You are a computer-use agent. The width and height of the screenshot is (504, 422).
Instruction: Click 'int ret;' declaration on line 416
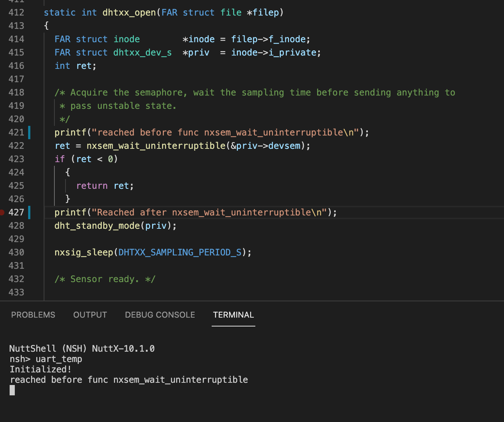[x=75, y=66]
